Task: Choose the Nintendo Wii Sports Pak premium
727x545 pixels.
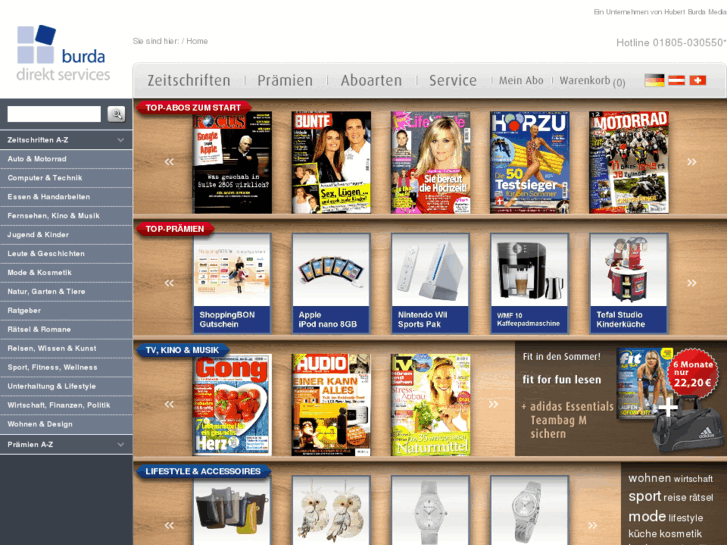Action: coord(430,283)
